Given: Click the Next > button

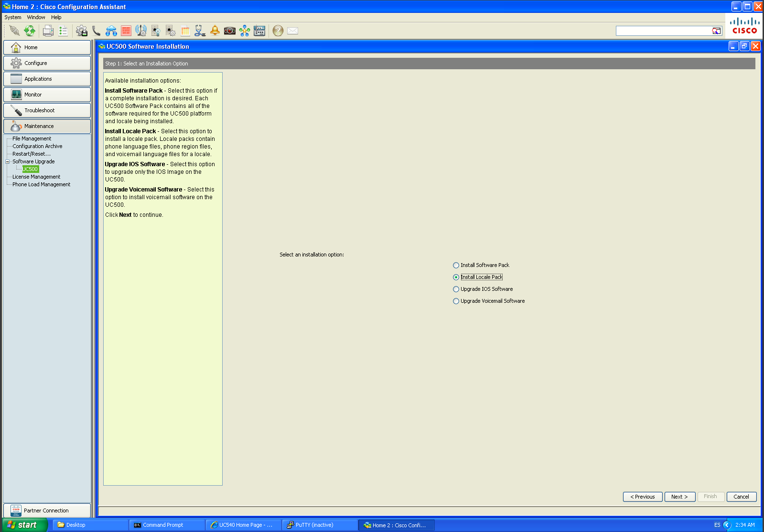Looking at the screenshot, I should click(x=679, y=497).
